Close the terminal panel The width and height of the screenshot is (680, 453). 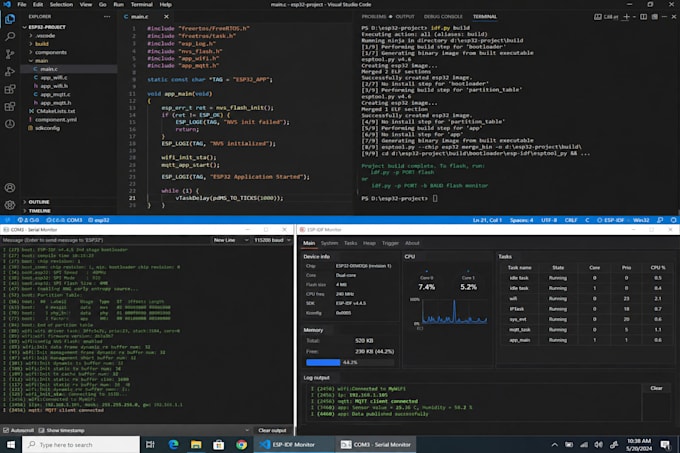click(x=673, y=16)
